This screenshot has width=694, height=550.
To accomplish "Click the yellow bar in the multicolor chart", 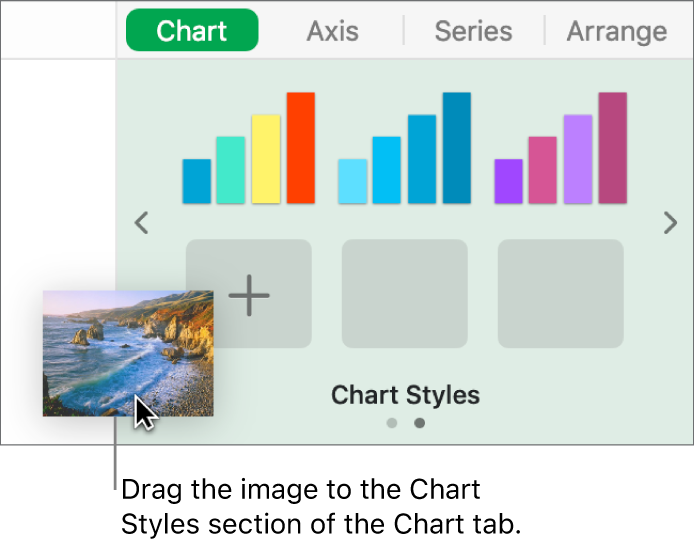I will point(266,160).
